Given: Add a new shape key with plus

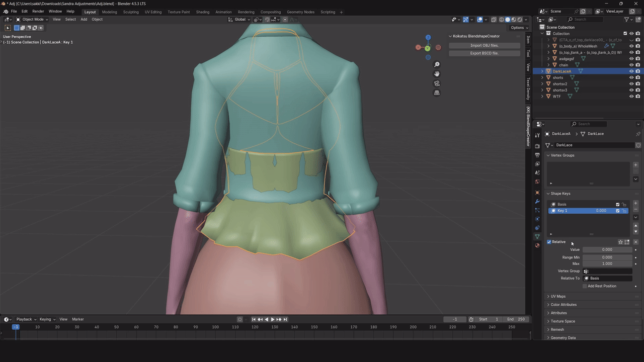Looking at the screenshot, I should point(635,203).
